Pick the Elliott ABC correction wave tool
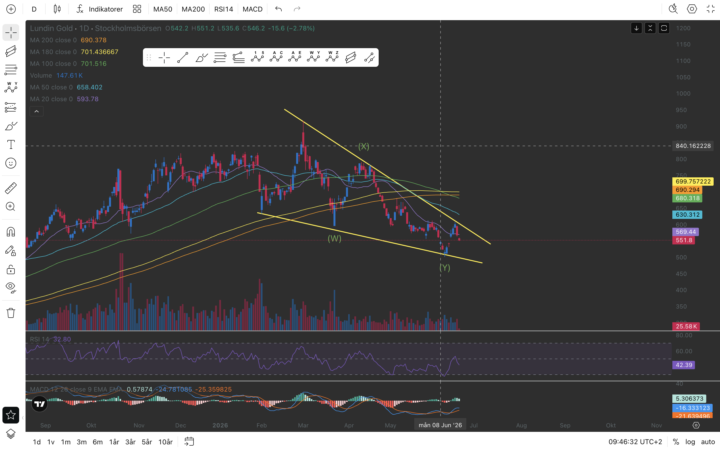720x451 pixels. pyautogui.click(x=276, y=57)
